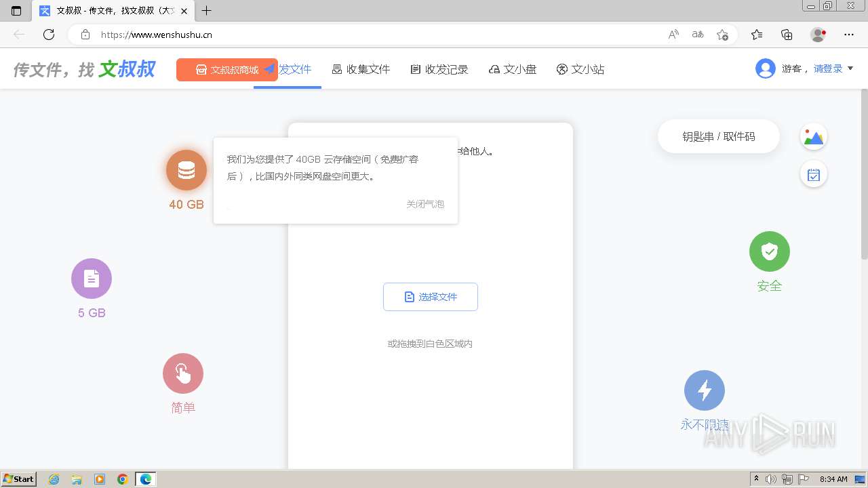868x488 pixels.
Task: Select the Edge taskbar icon
Action: pyautogui.click(x=146, y=479)
